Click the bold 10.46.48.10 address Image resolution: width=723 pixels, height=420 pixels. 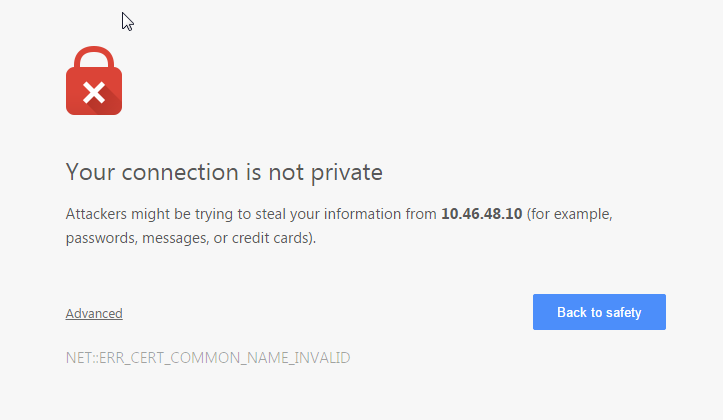point(481,214)
